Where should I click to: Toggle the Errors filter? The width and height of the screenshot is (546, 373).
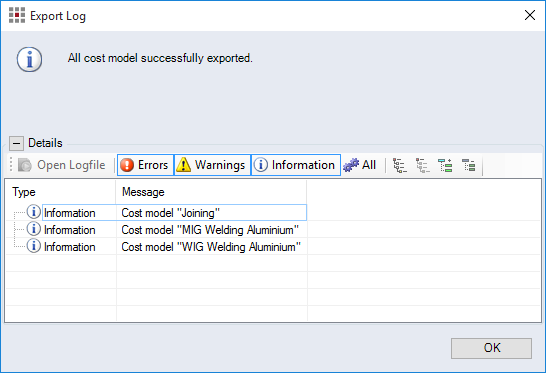click(145, 165)
